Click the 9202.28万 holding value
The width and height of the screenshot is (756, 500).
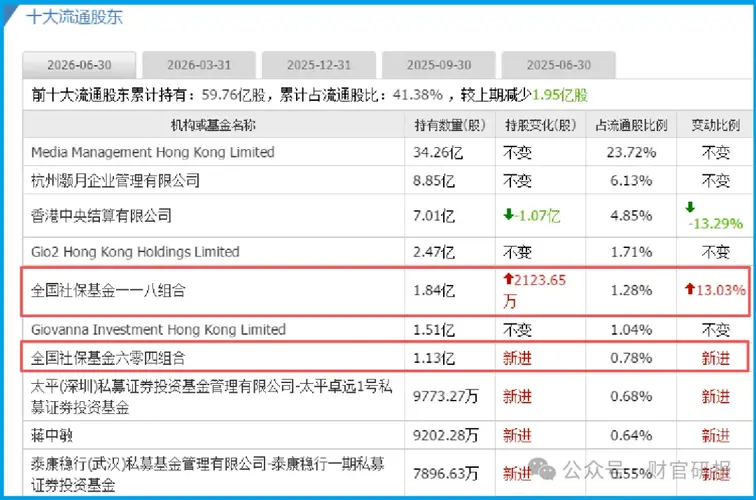click(x=446, y=435)
